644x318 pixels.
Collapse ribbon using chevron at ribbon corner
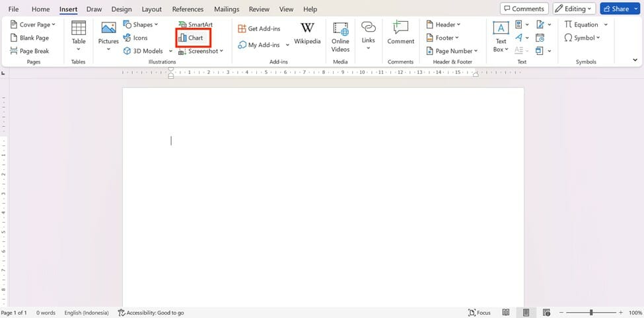635,60
